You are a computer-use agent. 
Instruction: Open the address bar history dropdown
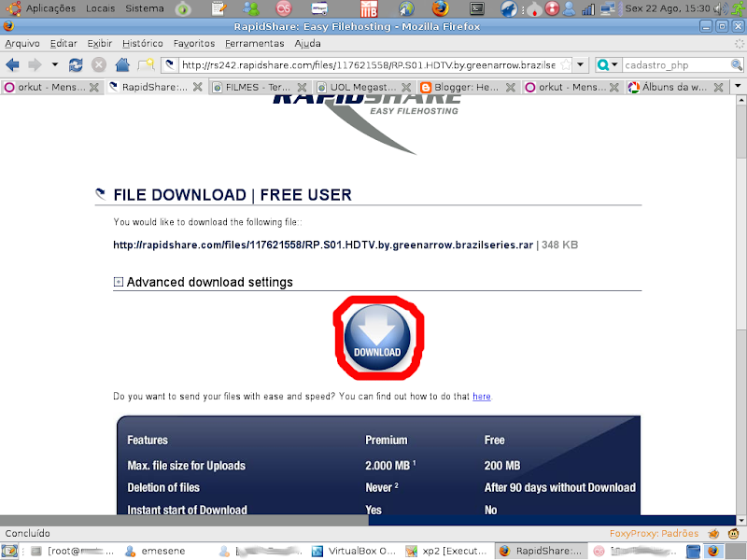pos(580,64)
